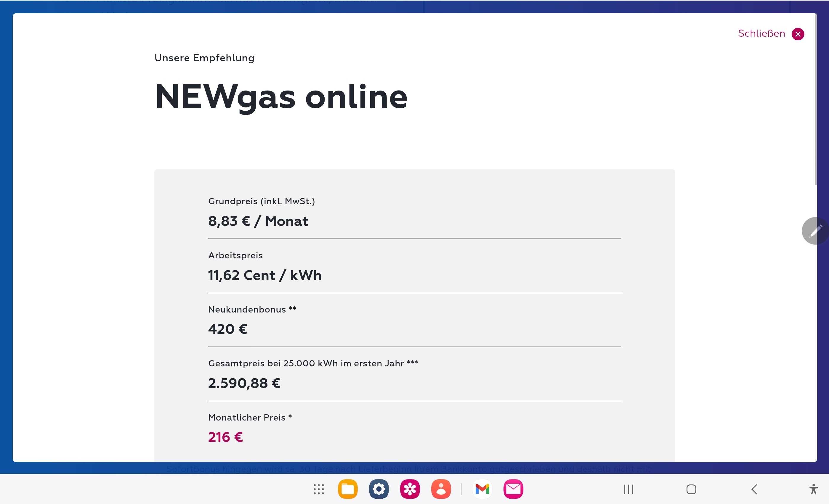The height and width of the screenshot is (504, 829).
Task: Tap the home navigation button
Action: tap(691, 489)
